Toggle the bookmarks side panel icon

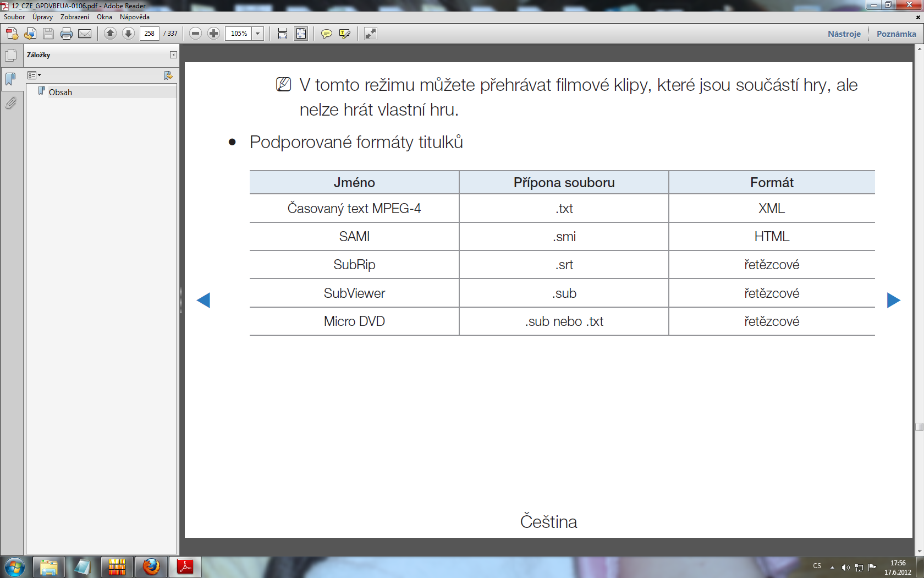(10, 79)
